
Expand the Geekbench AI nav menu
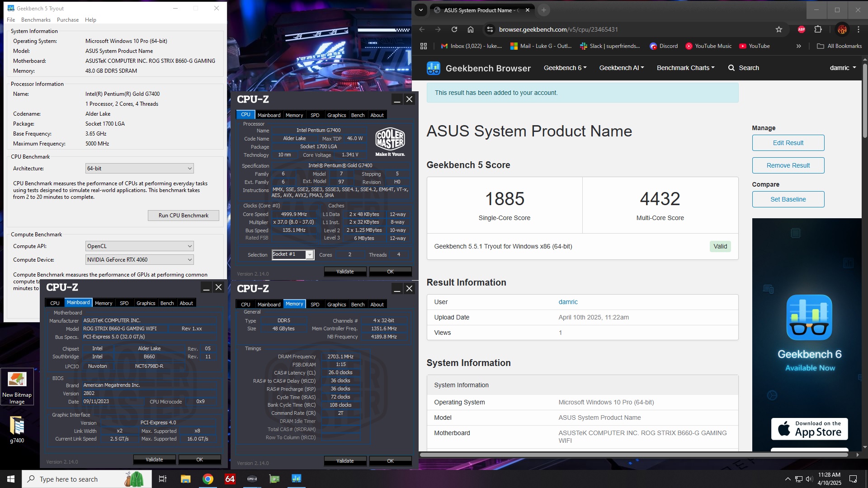[x=622, y=68]
